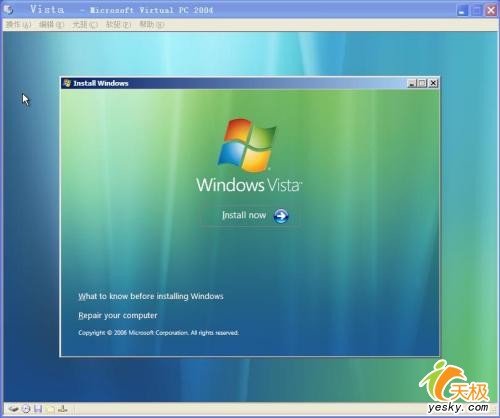500x418 pixels.
Task: Open the 编辑(E) Edit menu
Action: tap(51, 25)
